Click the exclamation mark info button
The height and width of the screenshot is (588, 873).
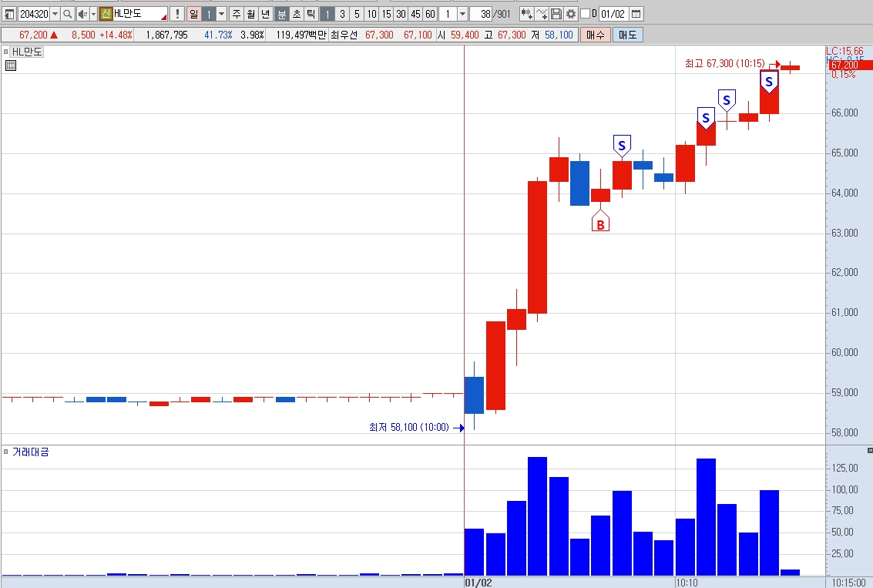(x=177, y=14)
